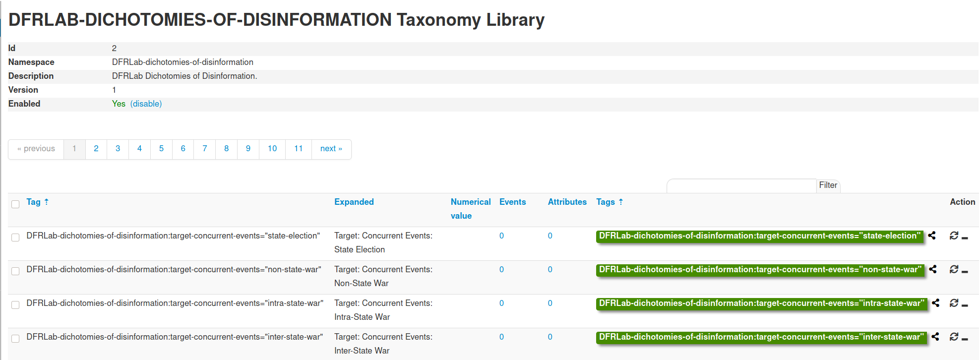Disable the non-state-war tag via minus icon
This screenshot has height=360, width=980.
tap(965, 271)
